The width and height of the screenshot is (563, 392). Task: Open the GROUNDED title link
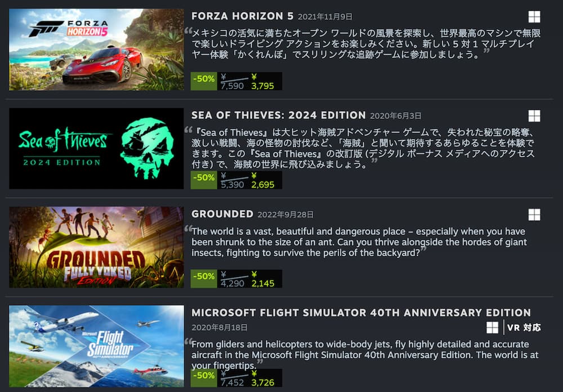[222, 214]
